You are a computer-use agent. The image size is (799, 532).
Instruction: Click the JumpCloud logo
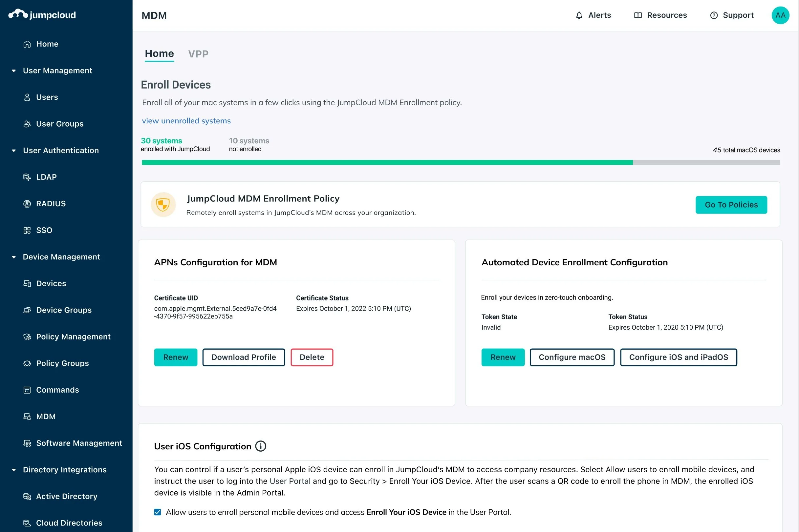[42, 14]
